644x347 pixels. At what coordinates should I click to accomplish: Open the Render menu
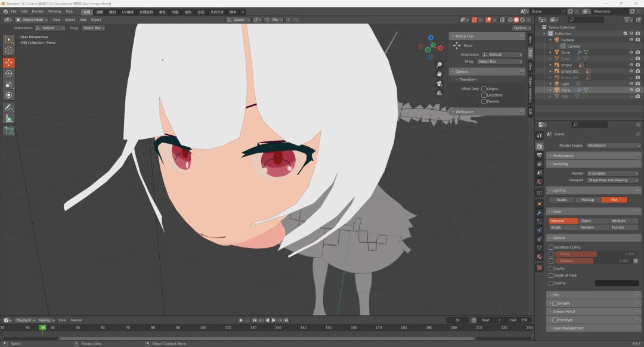(38, 11)
